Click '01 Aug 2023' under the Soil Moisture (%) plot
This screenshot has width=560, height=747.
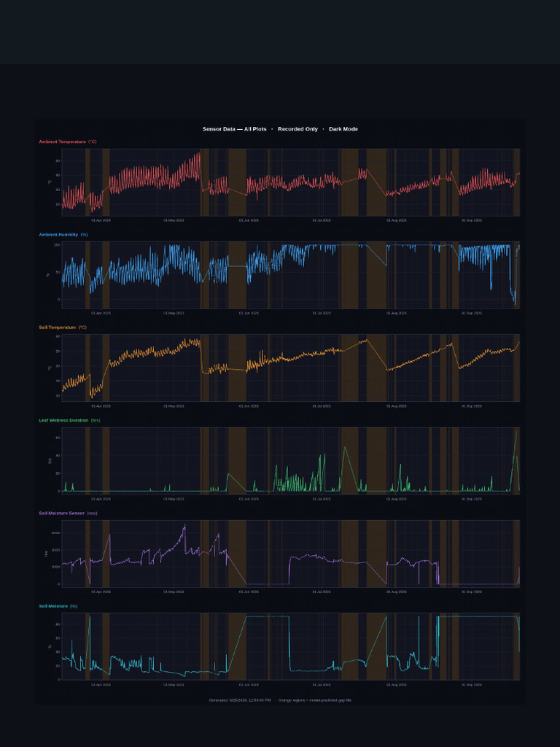pos(396,684)
